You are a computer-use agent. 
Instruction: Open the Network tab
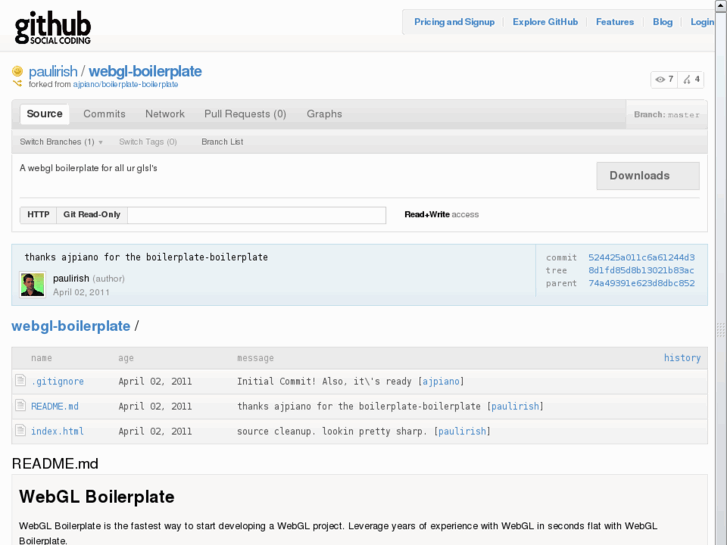pos(165,114)
